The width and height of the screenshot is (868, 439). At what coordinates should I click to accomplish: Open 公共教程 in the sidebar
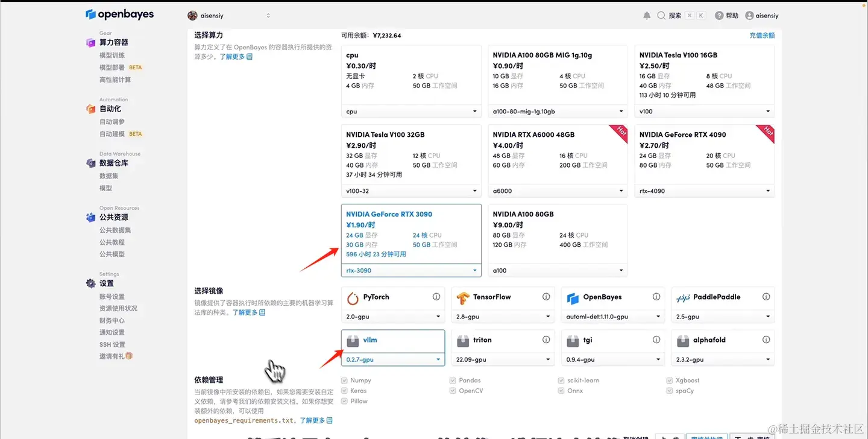112,242
